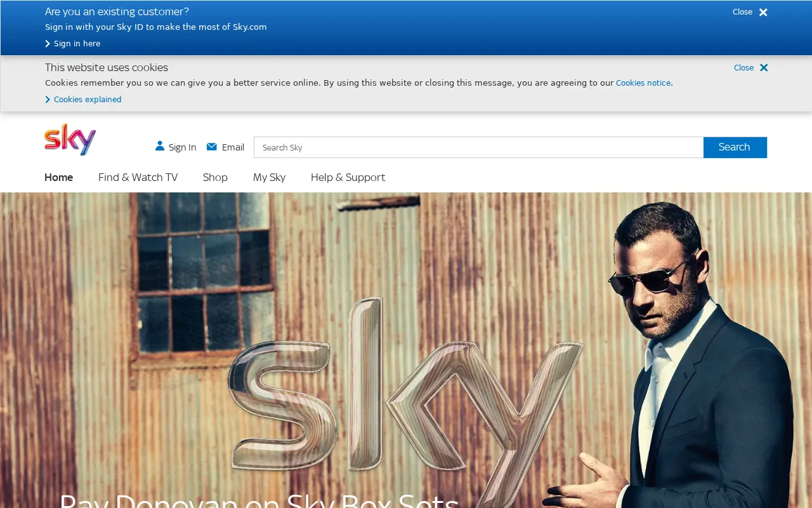812x508 pixels.
Task: Click Close text in cookies banner
Action: click(743, 68)
